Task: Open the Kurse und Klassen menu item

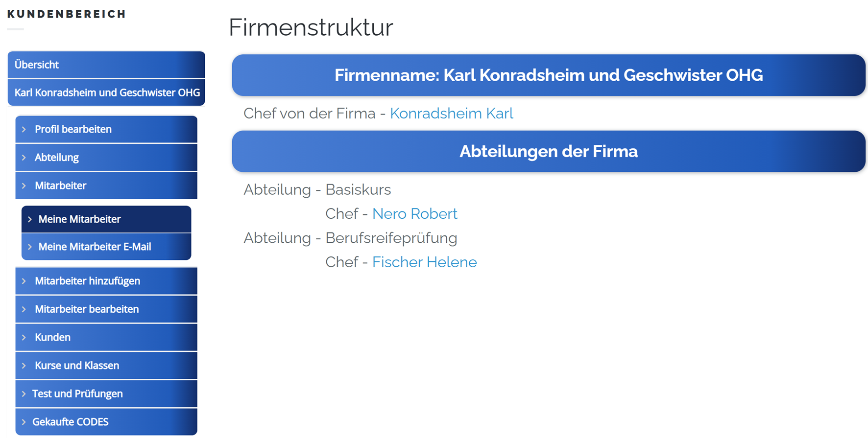Action: pyautogui.click(x=77, y=366)
